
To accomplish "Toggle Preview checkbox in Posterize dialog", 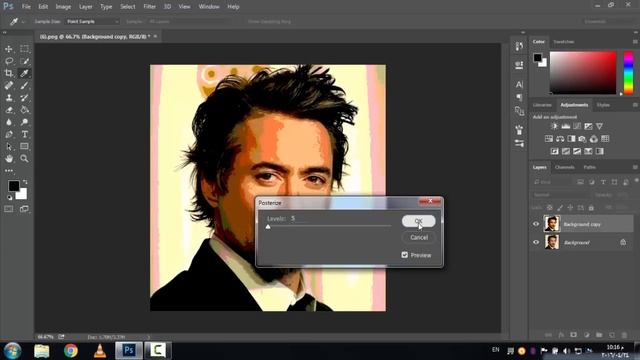I will [x=404, y=255].
